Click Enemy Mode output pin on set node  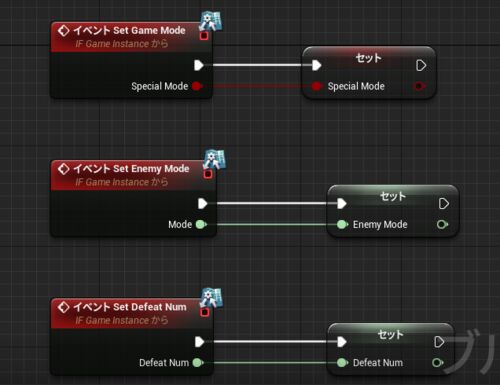pyautogui.click(x=442, y=224)
